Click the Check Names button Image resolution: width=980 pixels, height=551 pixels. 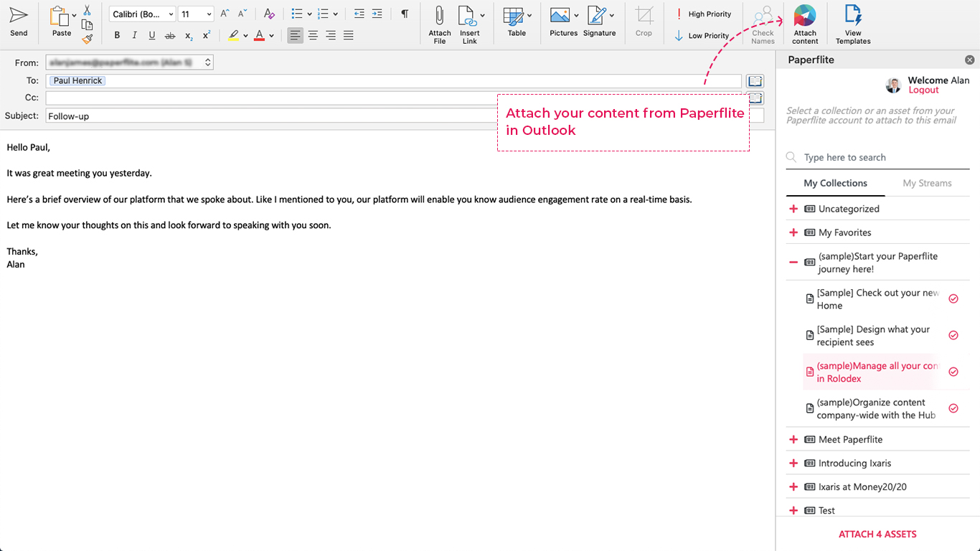point(763,25)
